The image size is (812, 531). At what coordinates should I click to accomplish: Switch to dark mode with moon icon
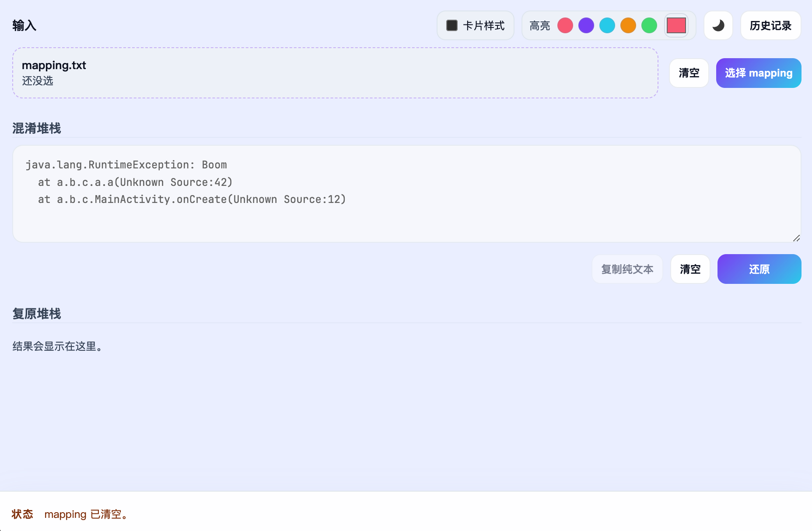718,25
